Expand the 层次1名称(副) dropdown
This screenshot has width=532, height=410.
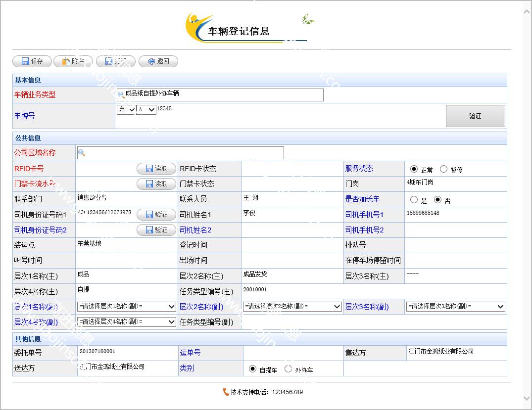pos(127,307)
